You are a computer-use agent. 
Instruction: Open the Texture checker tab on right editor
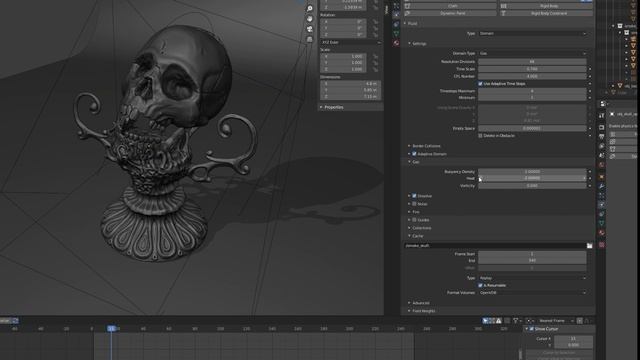(x=602, y=245)
